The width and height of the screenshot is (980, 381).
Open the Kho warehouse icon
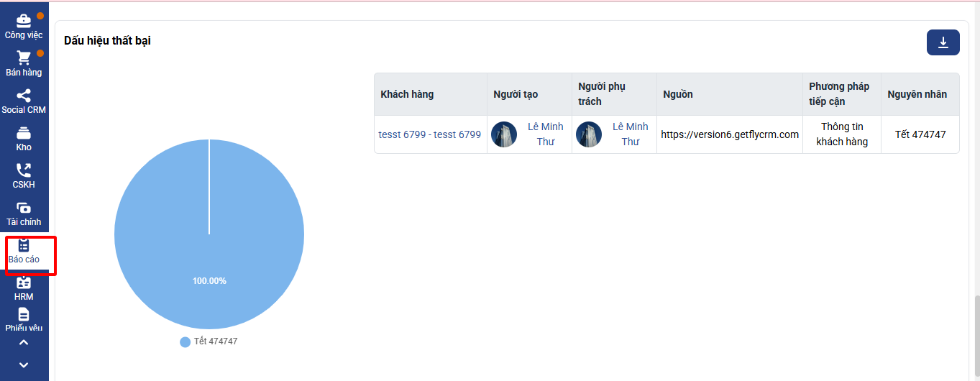coord(24,133)
